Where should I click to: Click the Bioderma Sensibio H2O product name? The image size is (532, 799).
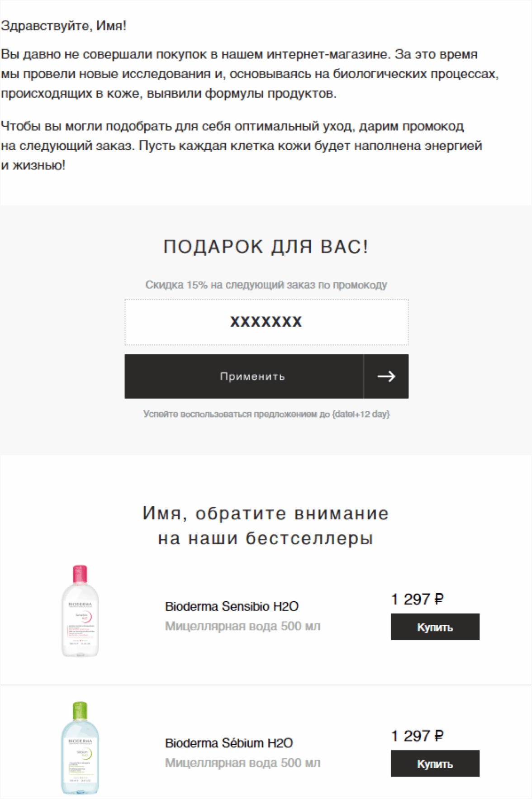tap(232, 606)
